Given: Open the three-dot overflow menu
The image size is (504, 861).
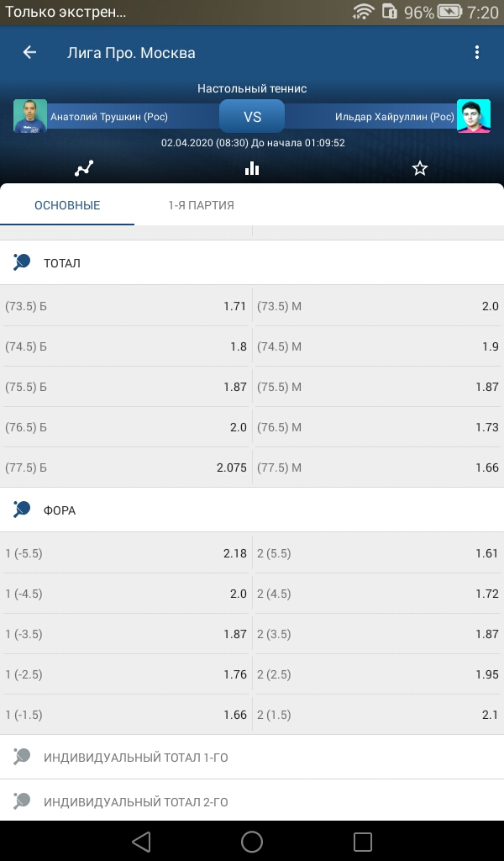Looking at the screenshot, I should [476, 52].
